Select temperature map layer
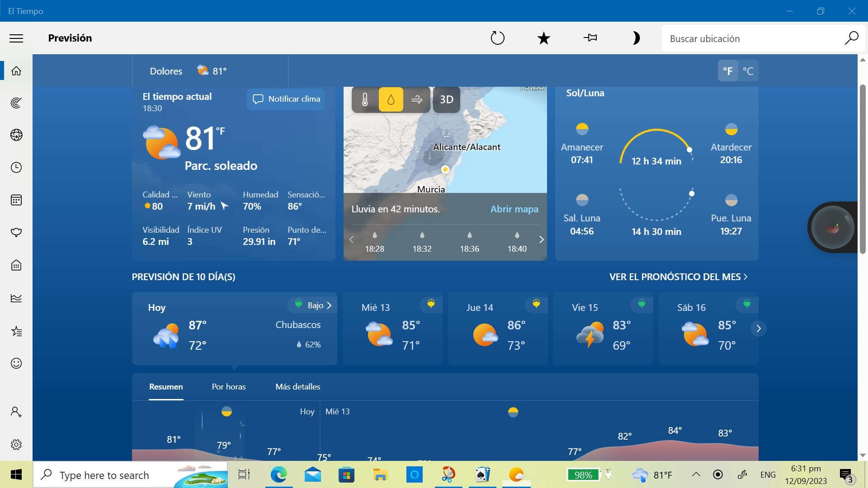 365,99
